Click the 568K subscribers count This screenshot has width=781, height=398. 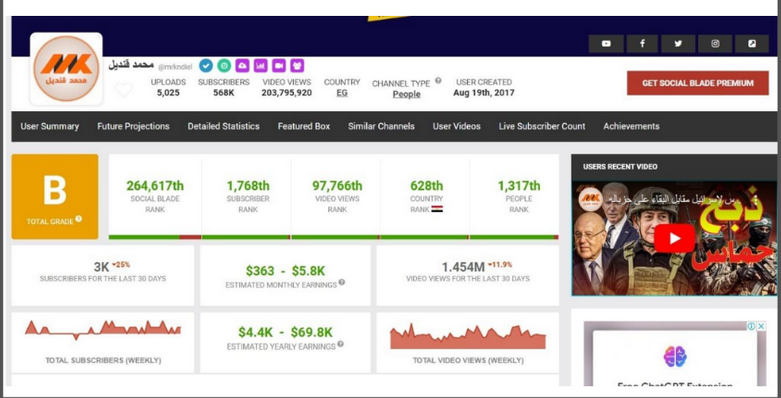[x=224, y=93]
